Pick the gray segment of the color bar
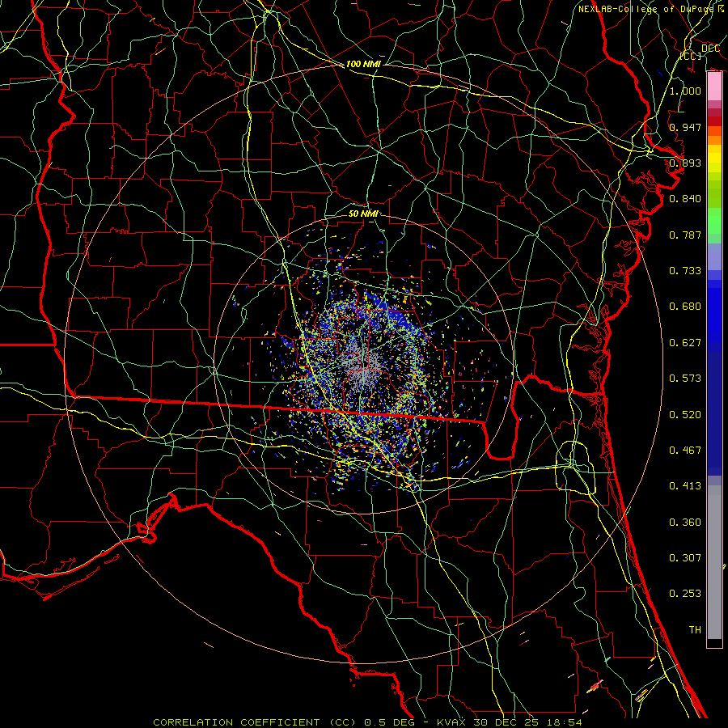Screen dimensions: 728x728 (x=714, y=562)
